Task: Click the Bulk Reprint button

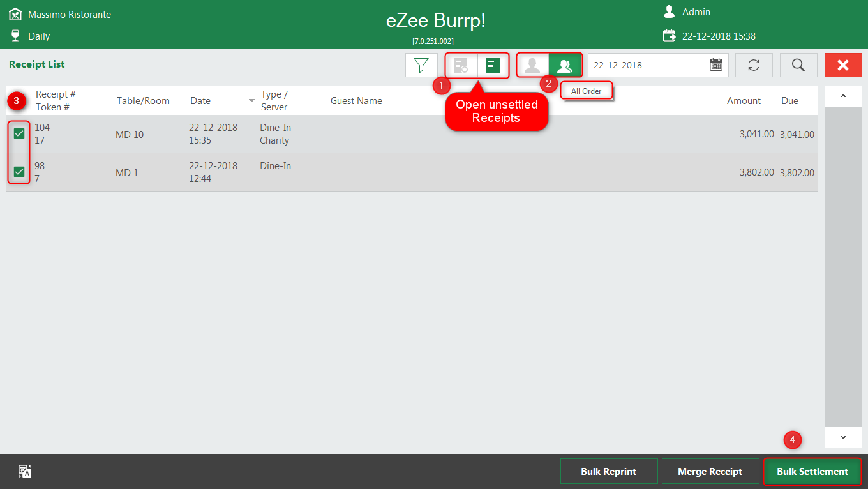Action: 609,471
